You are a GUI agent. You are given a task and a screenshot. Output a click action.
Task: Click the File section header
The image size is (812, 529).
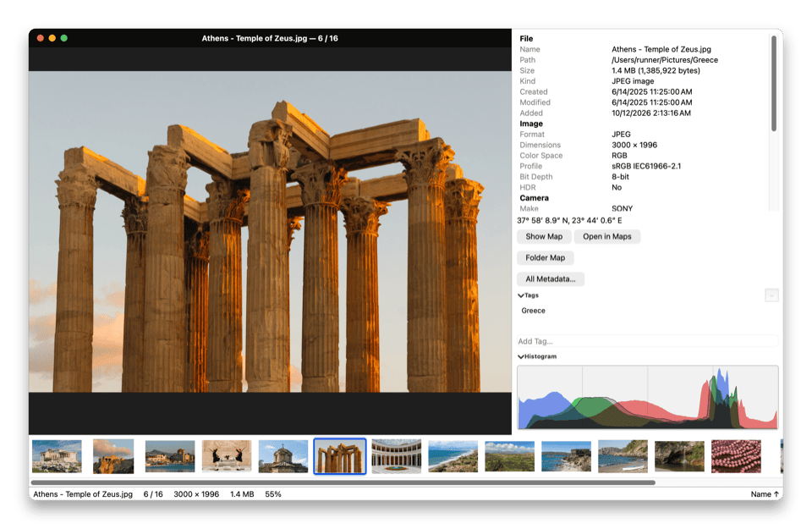pyautogui.click(x=526, y=39)
